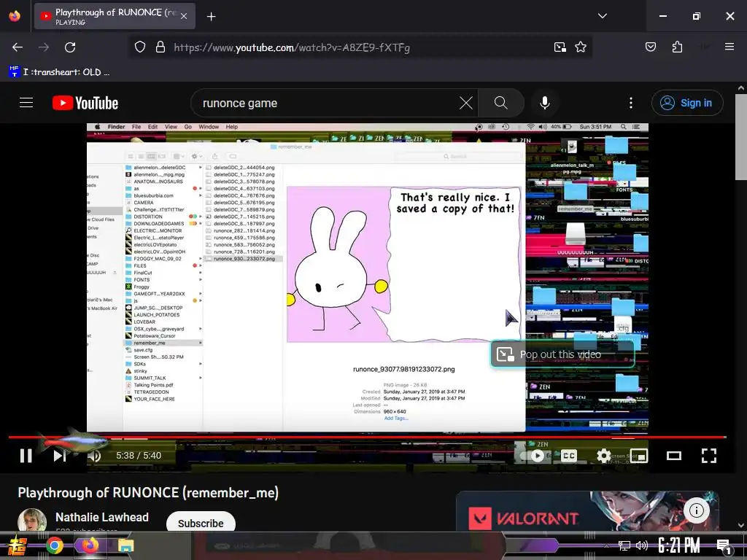747x560 pixels.
Task: Open taskbar volume control
Action: (642, 545)
